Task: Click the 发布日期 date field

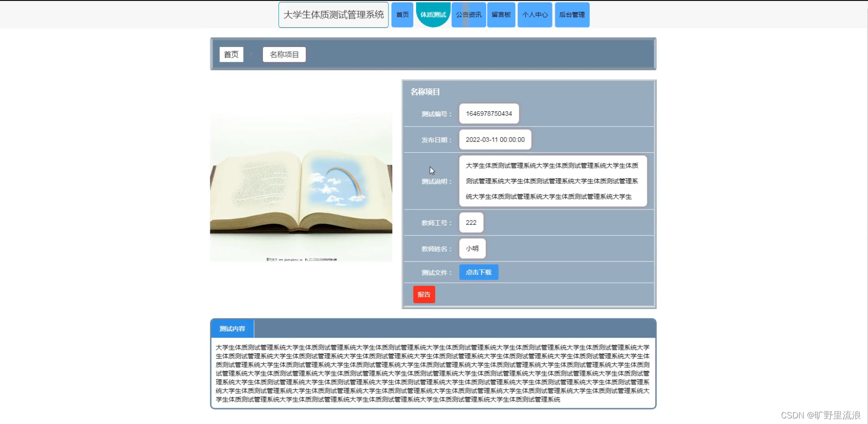Action: 495,139
